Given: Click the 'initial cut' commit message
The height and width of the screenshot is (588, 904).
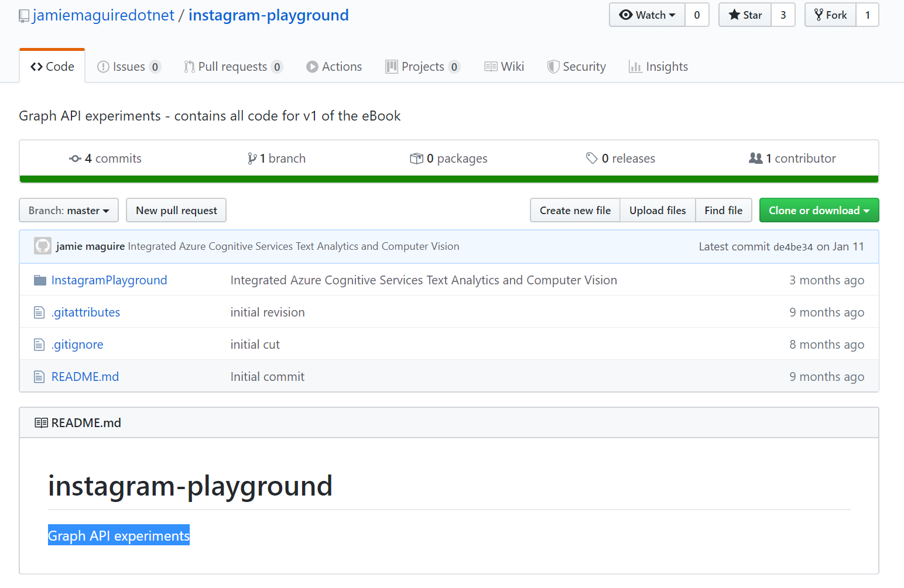Looking at the screenshot, I should click(255, 345).
